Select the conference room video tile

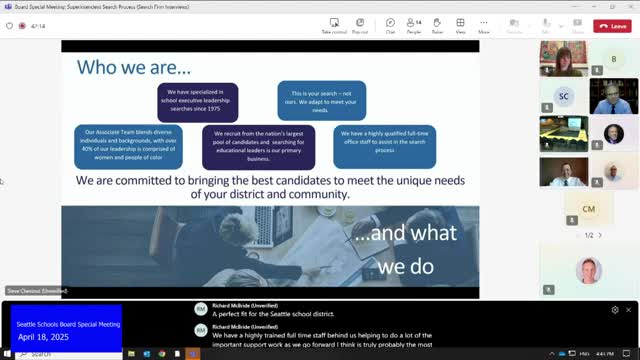pos(564,134)
